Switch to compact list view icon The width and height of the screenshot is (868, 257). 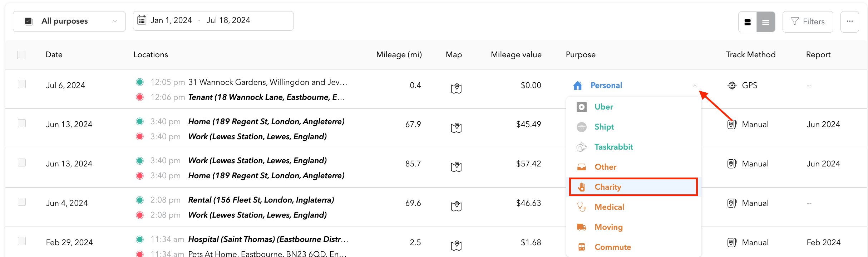(766, 22)
